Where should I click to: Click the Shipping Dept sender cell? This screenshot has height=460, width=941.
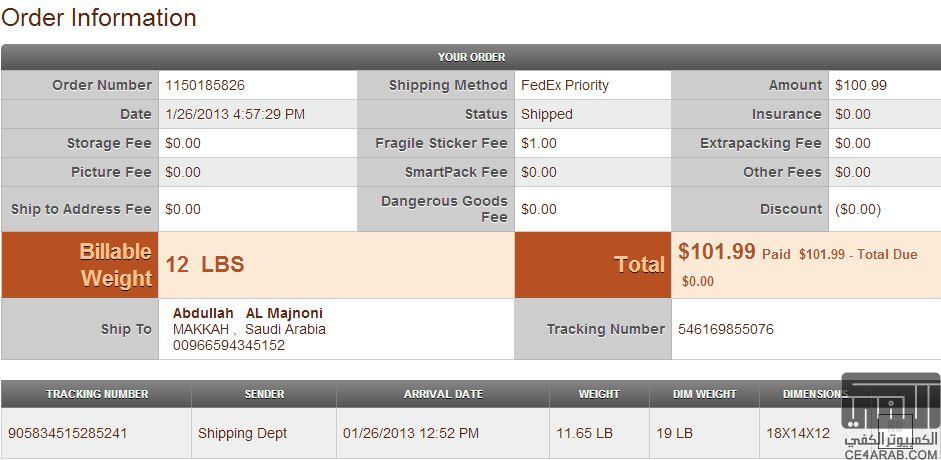pos(242,433)
